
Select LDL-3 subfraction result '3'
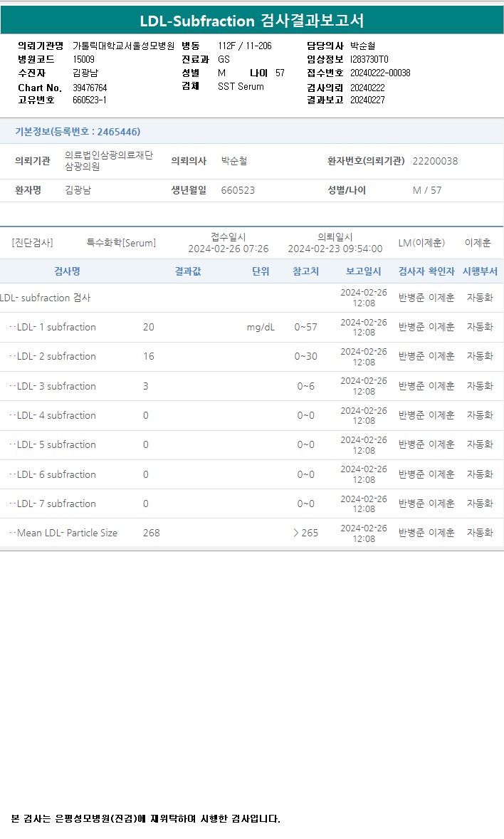coord(145,386)
